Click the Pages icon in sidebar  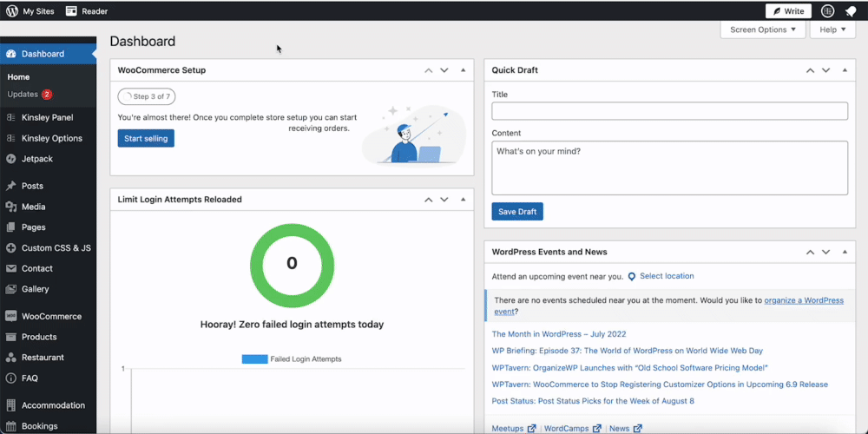(x=10, y=227)
